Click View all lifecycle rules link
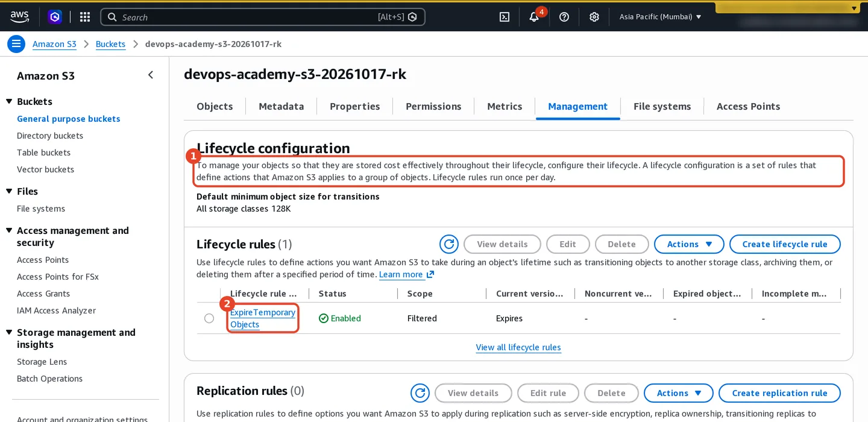 [x=518, y=347]
